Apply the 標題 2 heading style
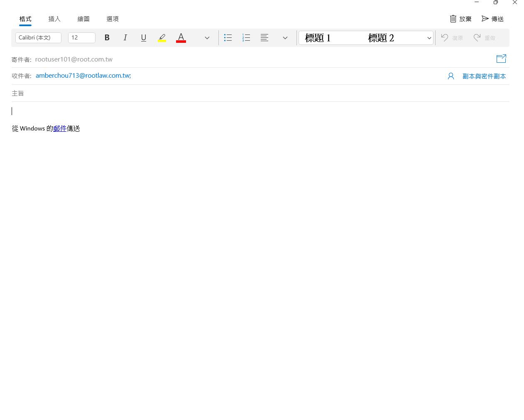This screenshot has width=524, height=420. (x=381, y=38)
